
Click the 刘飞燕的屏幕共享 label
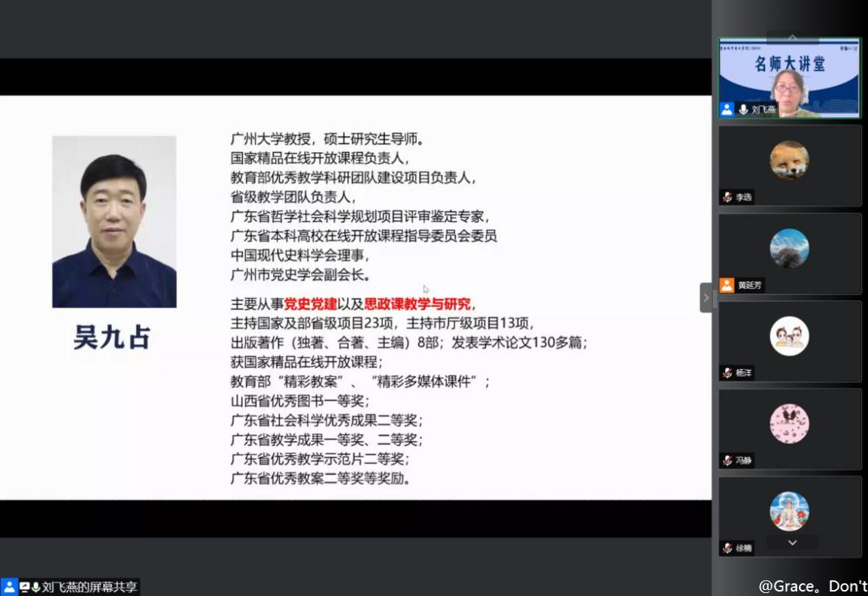[x=89, y=587]
